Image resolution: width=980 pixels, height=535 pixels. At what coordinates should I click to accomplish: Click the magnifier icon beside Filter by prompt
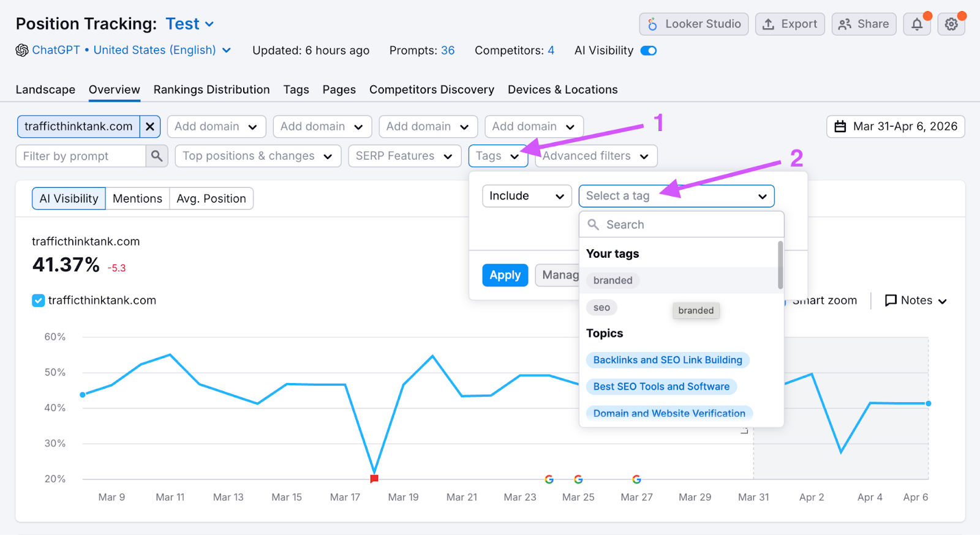[157, 156]
